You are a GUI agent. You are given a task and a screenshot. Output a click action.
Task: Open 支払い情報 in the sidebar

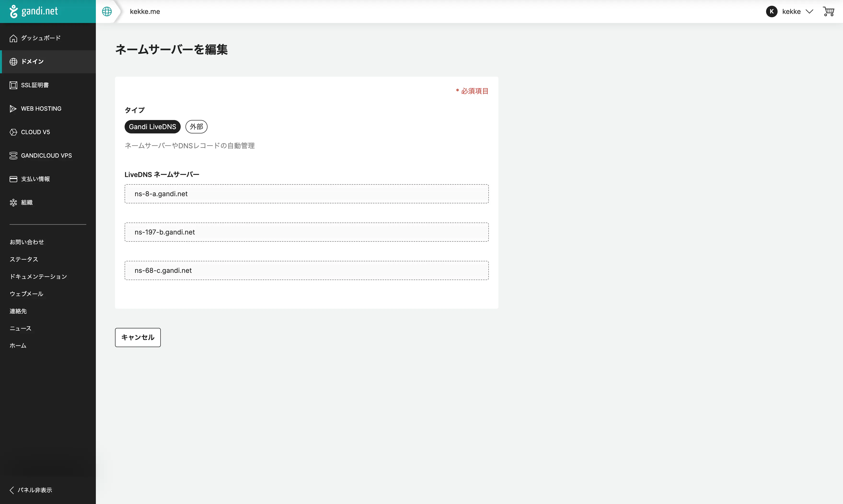(x=48, y=179)
